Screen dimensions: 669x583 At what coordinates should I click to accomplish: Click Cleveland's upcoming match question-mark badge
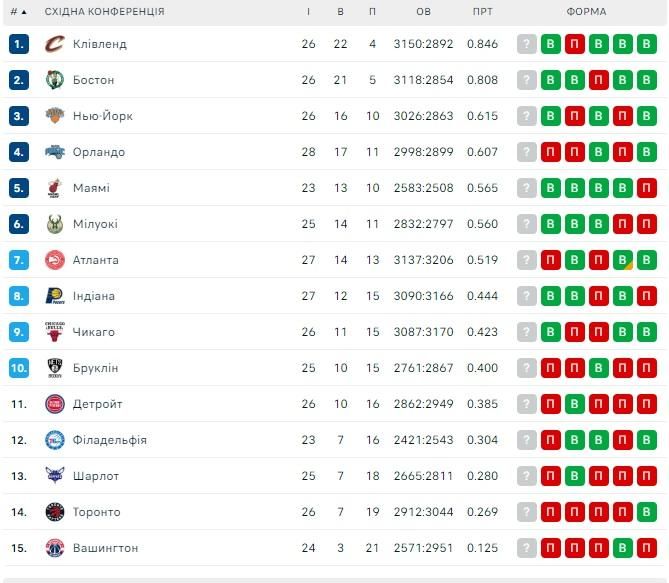click(x=526, y=44)
